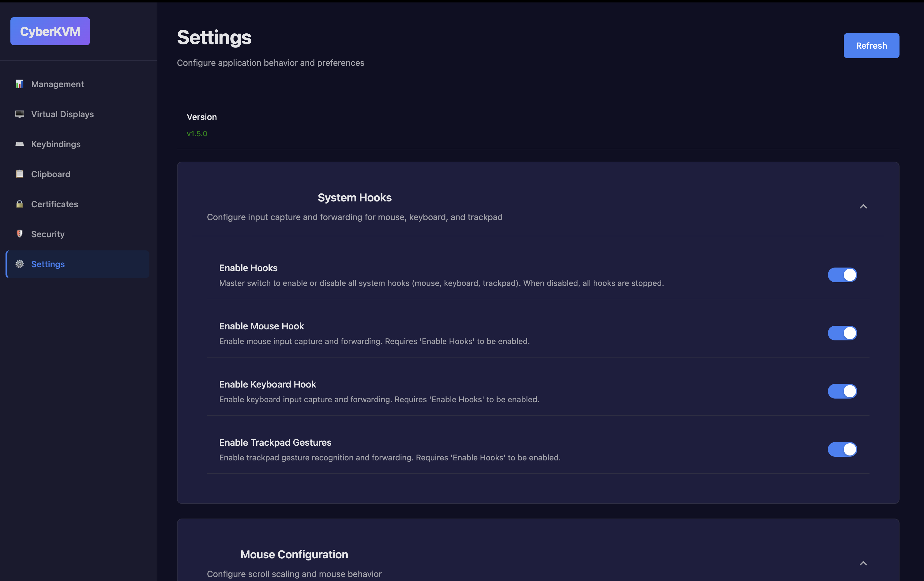Open Clipboard via its clipboard icon
This screenshot has width=924, height=581.
pos(19,174)
